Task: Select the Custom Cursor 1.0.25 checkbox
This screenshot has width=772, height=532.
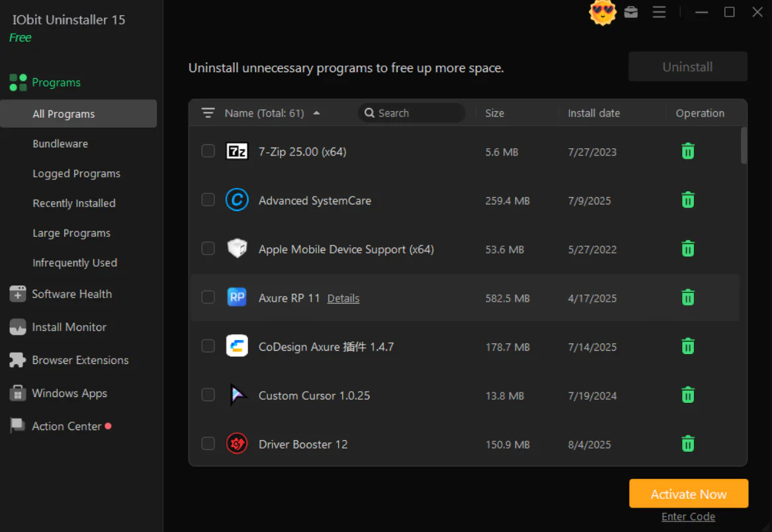Action: coord(208,394)
